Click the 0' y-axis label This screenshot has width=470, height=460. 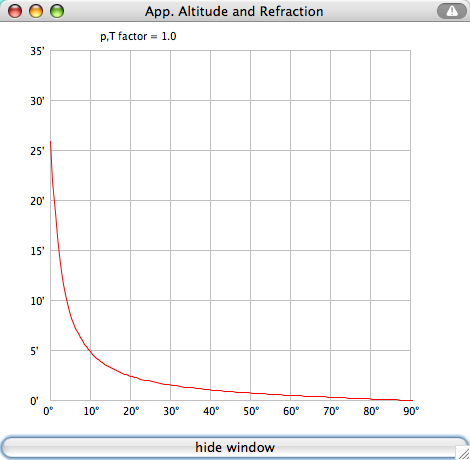click(x=34, y=401)
